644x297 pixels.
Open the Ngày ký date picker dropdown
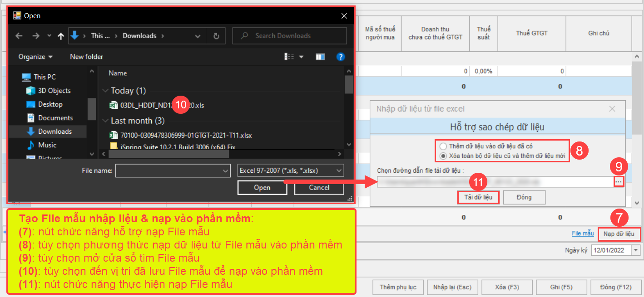tap(636, 250)
